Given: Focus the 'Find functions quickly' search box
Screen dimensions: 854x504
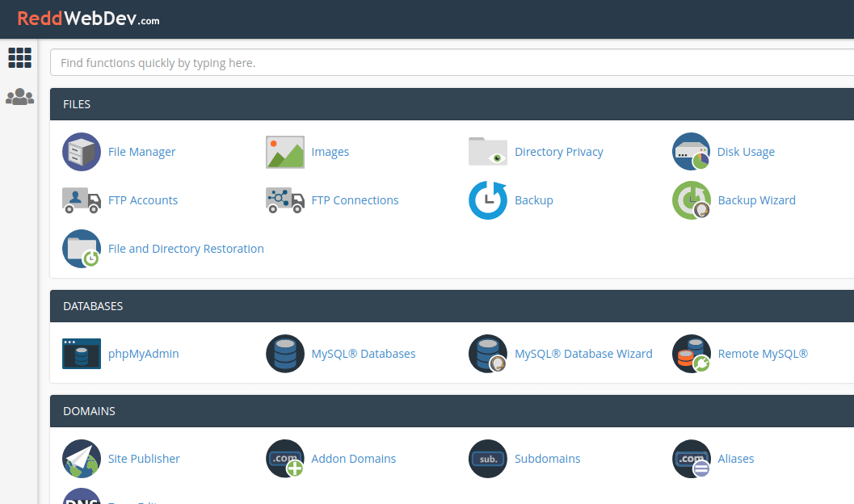Looking at the screenshot, I should (452, 62).
